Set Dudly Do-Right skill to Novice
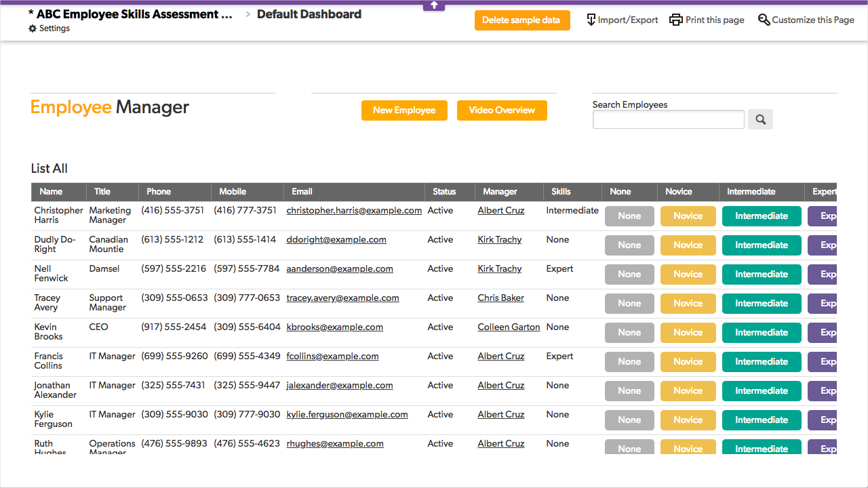The image size is (868, 488). 688,245
